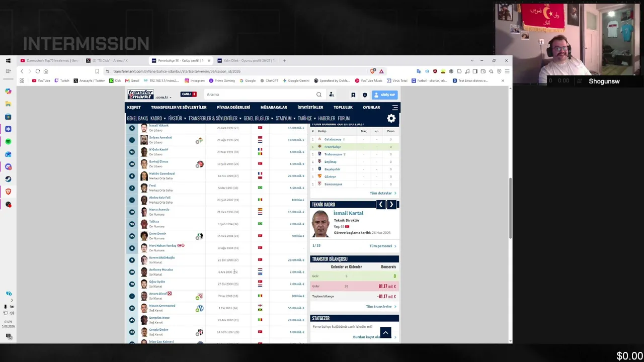Screen dimensions: 644x362
Task: Click the browser address bar URL
Action: coord(177,71)
